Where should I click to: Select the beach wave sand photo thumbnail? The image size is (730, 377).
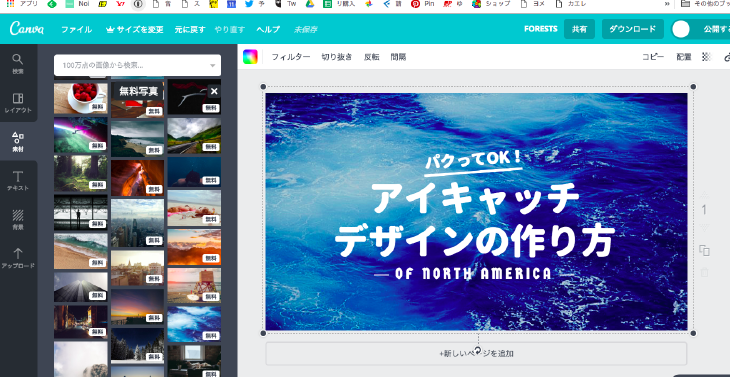(81, 251)
